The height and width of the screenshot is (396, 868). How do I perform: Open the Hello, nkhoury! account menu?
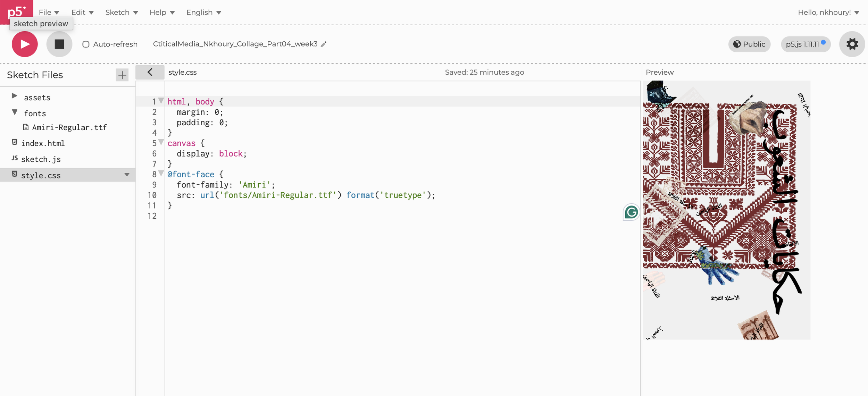(x=828, y=12)
